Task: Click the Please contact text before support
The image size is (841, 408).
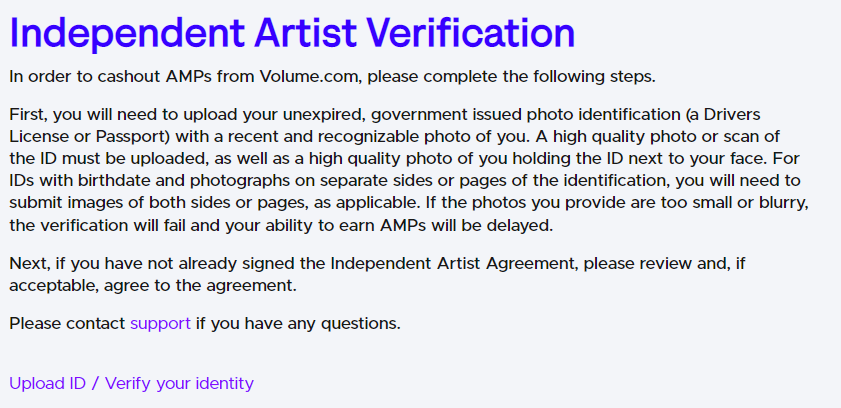Action: click(67, 324)
